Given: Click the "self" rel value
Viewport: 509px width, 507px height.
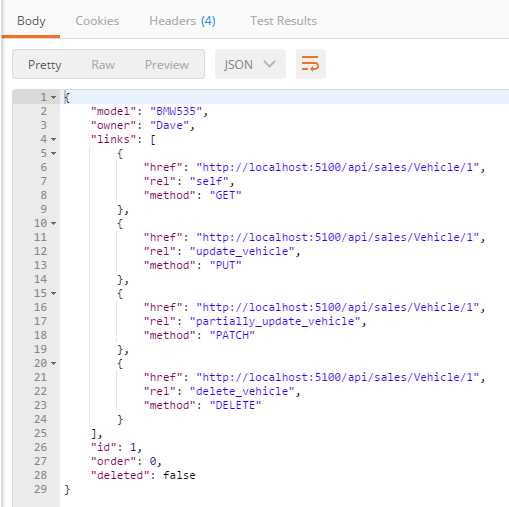Looking at the screenshot, I should [x=209, y=181].
